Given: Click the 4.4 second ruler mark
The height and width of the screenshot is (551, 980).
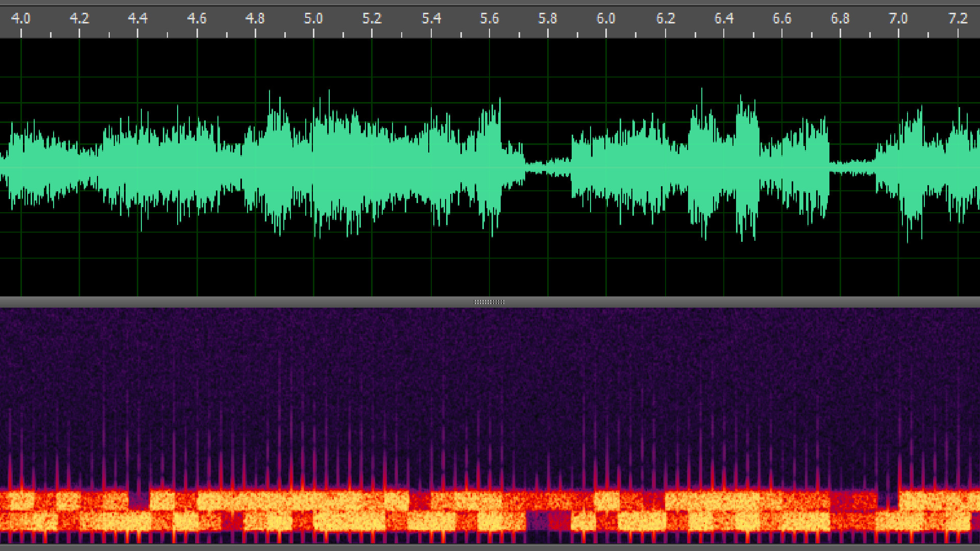Looking at the screenshot, I should [x=137, y=19].
